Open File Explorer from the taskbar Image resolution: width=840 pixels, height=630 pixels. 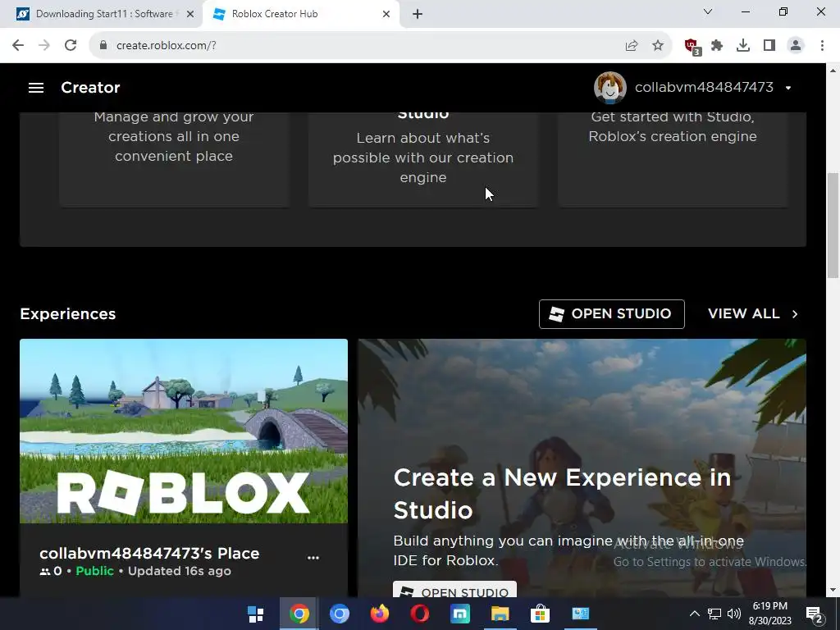[500, 614]
